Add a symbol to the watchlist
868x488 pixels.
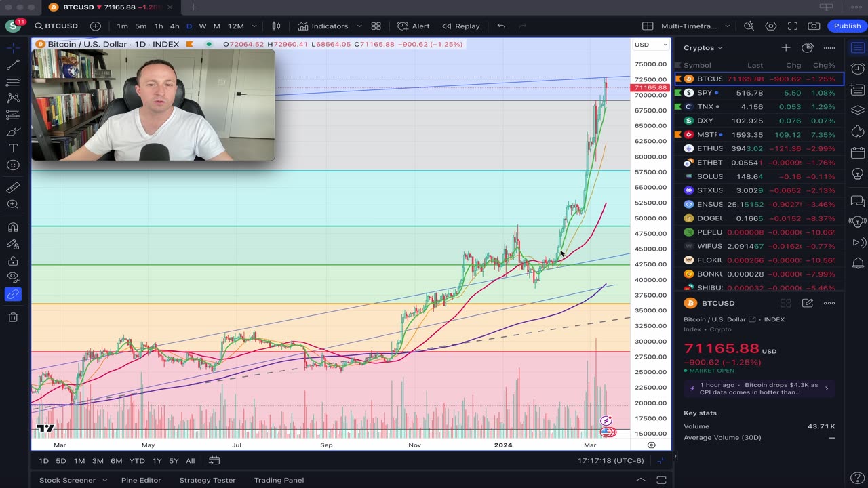pos(785,48)
